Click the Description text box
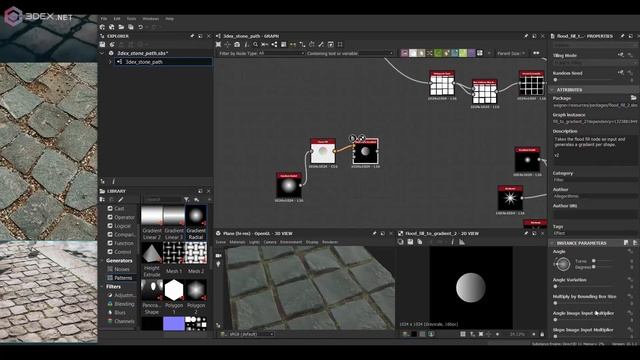Image resolution: width=640 pixels, height=360 pixels. [594, 150]
